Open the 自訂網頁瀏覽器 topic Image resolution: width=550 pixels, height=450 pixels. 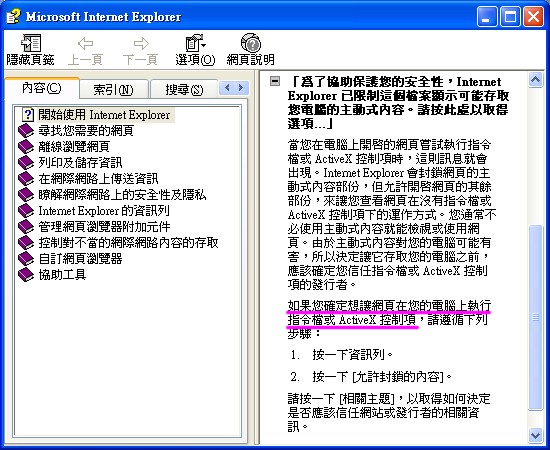[x=80, y=259]
